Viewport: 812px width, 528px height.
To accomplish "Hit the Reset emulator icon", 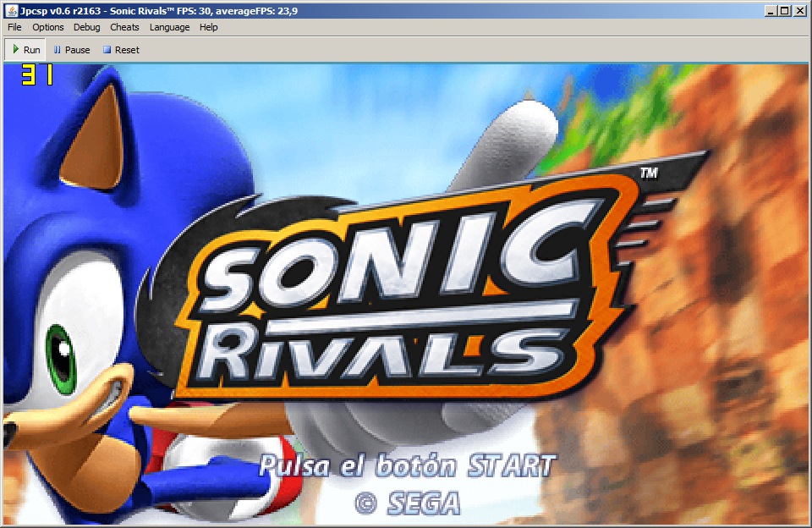I will 107,50.
